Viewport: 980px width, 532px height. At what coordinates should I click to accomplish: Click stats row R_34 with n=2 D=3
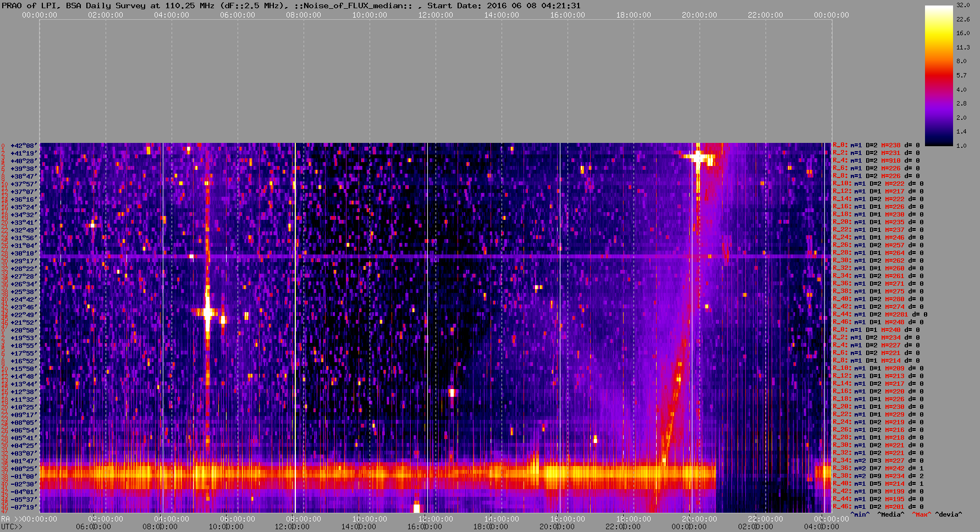coord(878,461)
